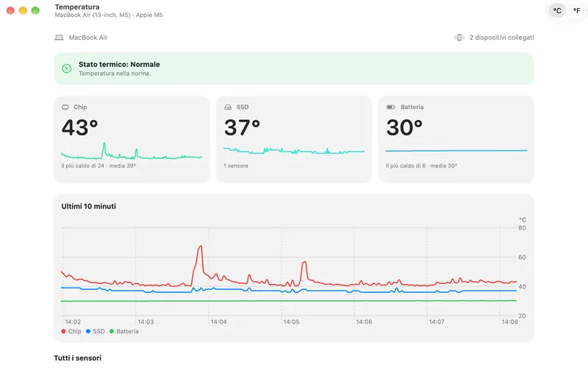Screen dimensions: 588x368
Task: Click the 14:08 time axis label
Action: tap(509, 322)
